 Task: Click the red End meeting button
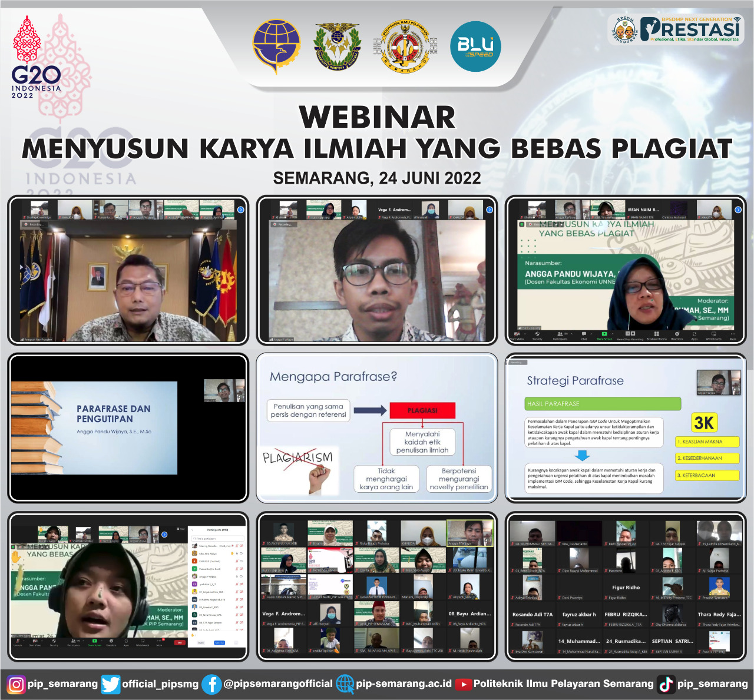(x=180, y=642)
